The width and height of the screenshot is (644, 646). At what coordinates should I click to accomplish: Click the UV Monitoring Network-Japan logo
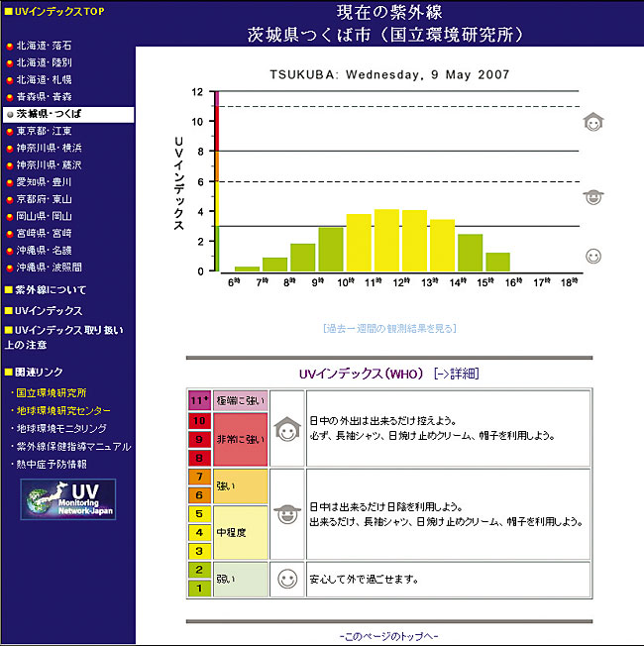(67, 499)
